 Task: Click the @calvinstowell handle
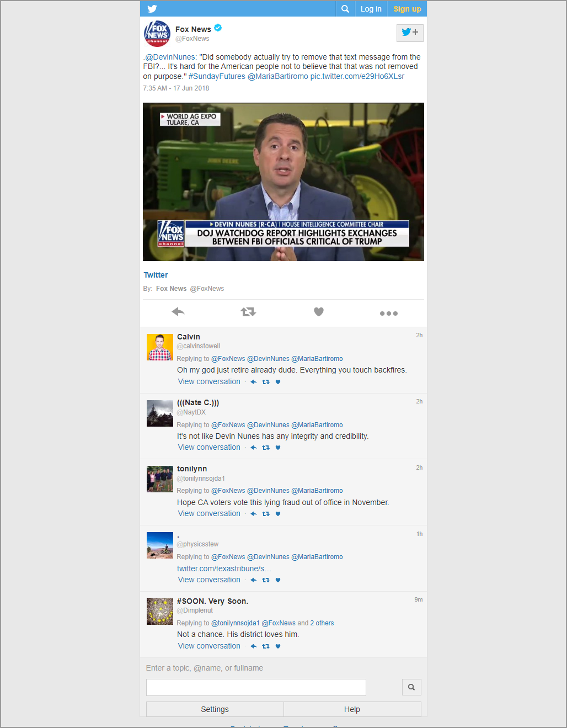pos(199,346)
